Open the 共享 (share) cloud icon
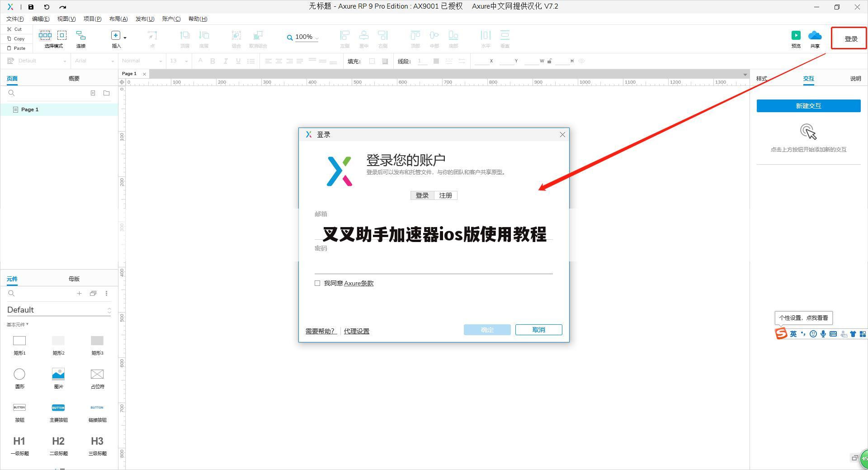Viewport: 868px width, 470px height. (x=815, y=35)
